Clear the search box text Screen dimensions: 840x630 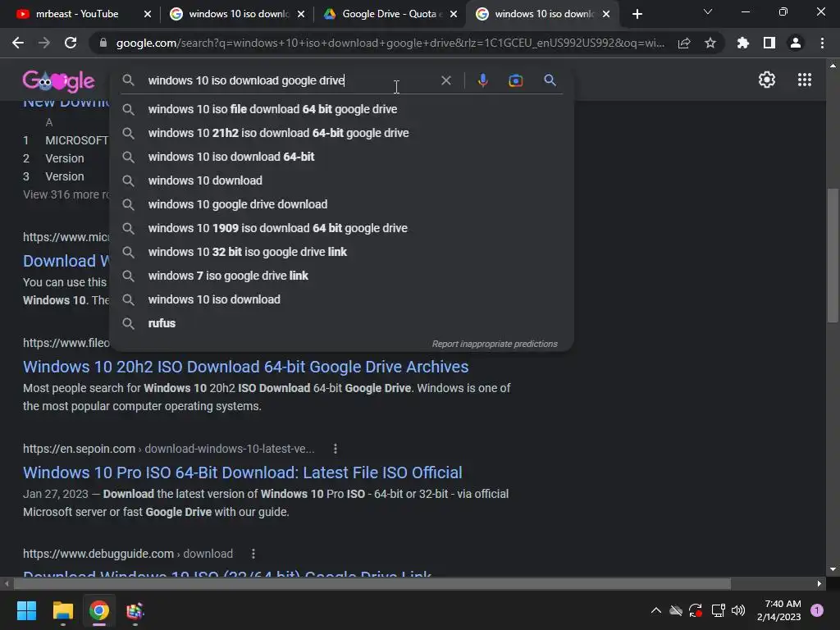coord(445,80)
